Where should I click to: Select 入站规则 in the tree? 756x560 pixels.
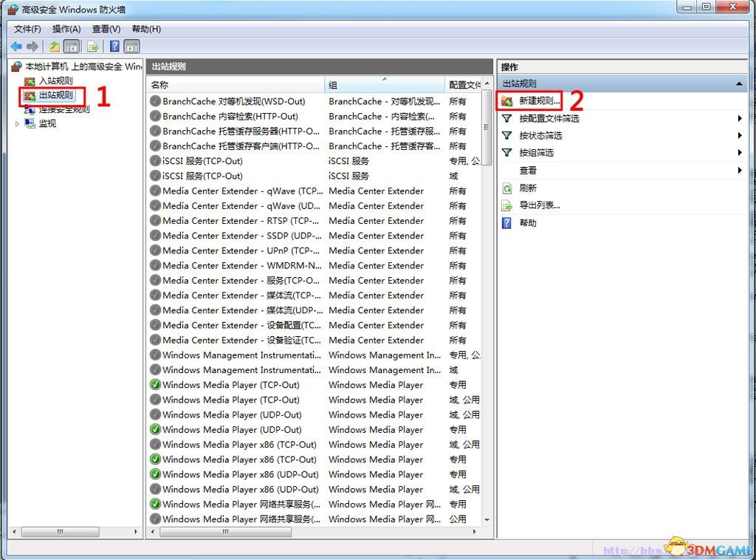(55, 81)
